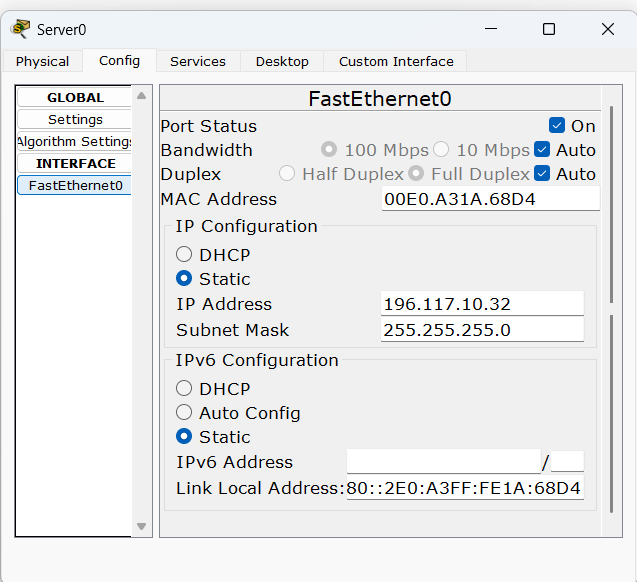Select Static under IP Configuration
The height and width of the screenshot is (582, 637).
[x=184, y=279]
